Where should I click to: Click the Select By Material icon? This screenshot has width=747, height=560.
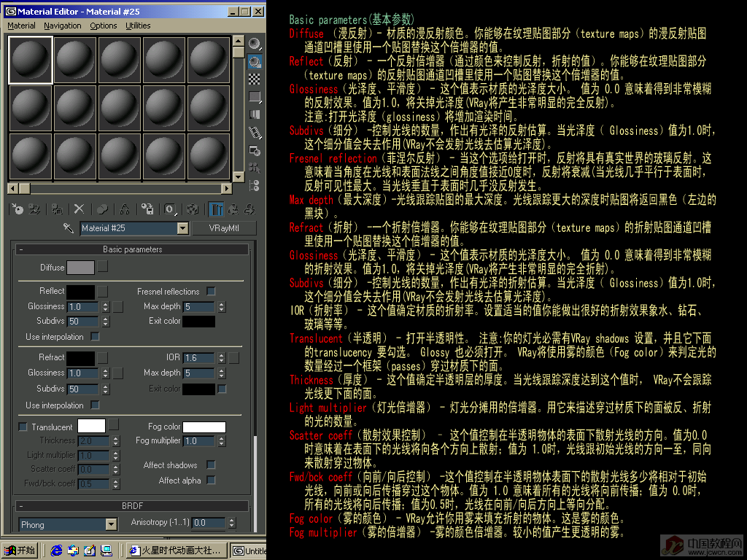click(255, 168)
